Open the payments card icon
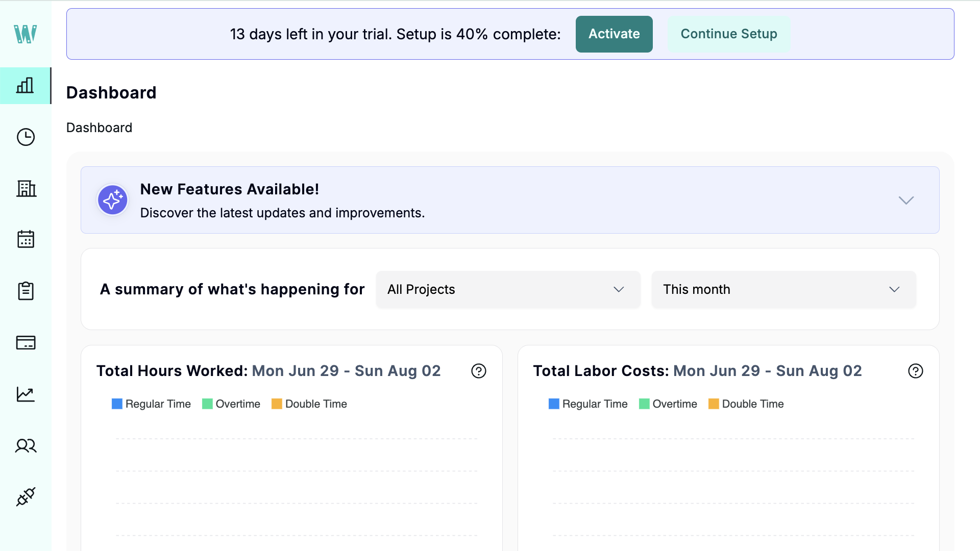Viewport: 980px width, 551px height. (x=26, y=342)
